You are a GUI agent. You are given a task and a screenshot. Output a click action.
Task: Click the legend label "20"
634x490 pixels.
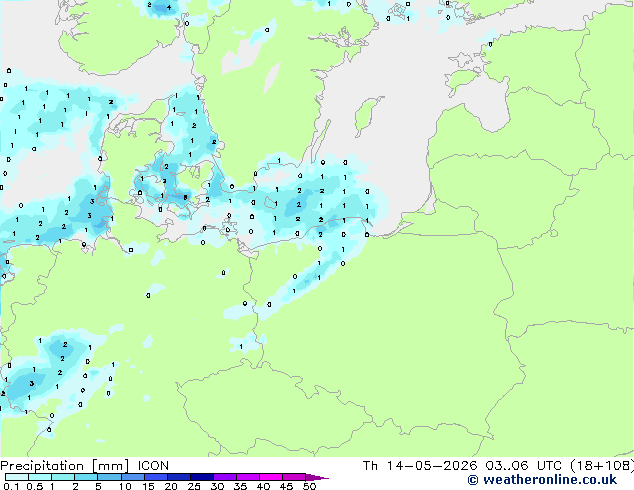point(171,486)
